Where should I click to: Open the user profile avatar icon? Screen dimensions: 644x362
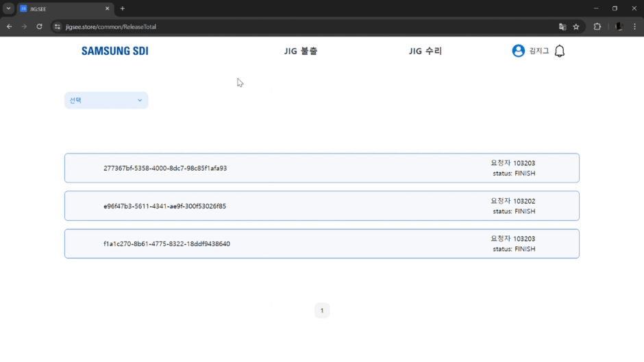click(x=518, y=51)
